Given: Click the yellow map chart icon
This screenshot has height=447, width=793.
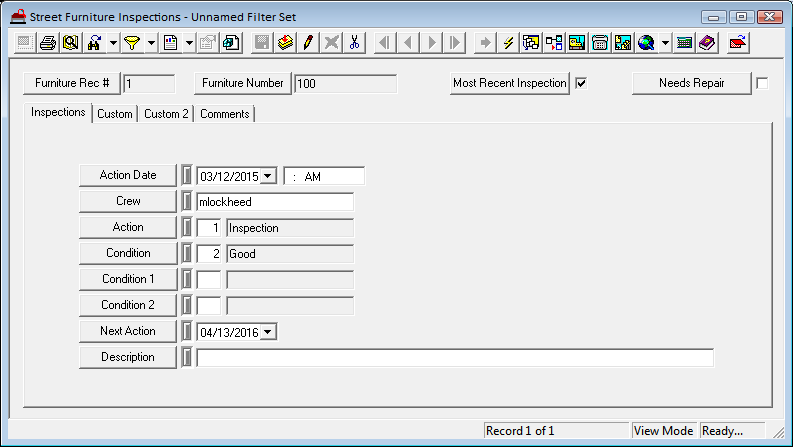Looking at the screenshot, I should click(623, 43).
